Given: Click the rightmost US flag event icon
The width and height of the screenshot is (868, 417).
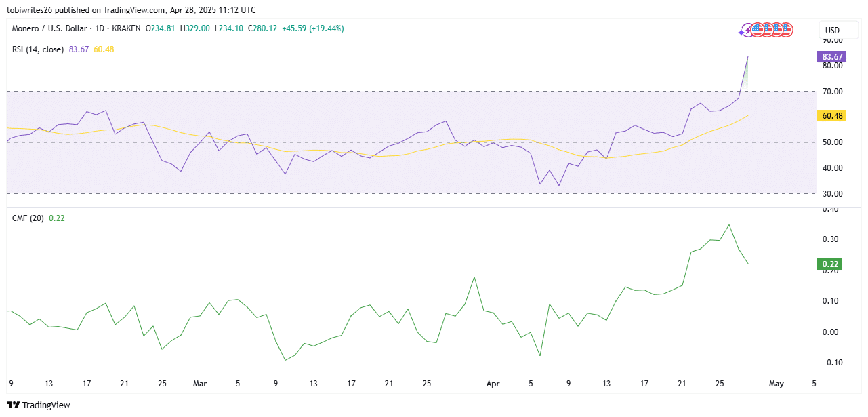Looking at the screenshot, I should coord(786,30).
